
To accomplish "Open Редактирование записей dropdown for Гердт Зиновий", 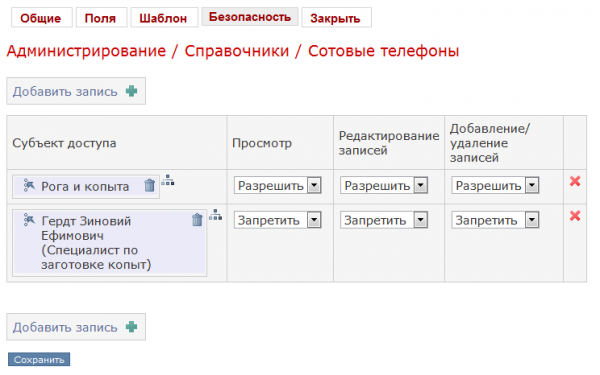I will (384, 220).
